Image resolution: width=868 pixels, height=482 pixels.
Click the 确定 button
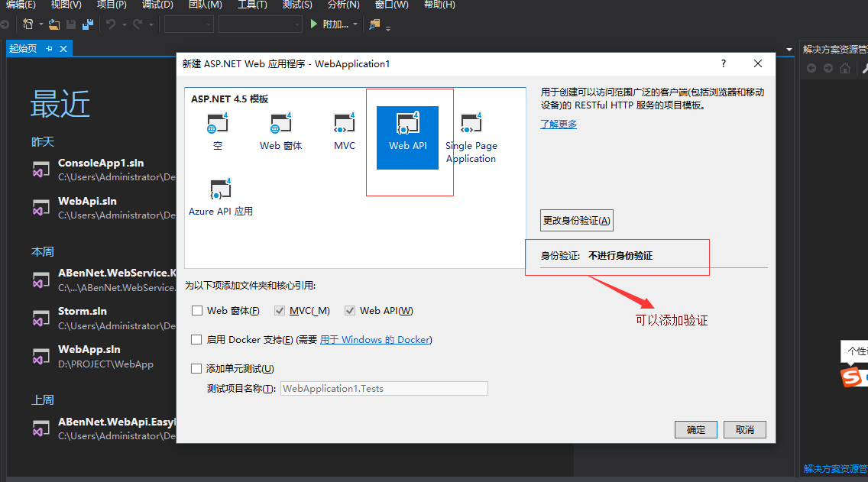click(x=696, y=429)
